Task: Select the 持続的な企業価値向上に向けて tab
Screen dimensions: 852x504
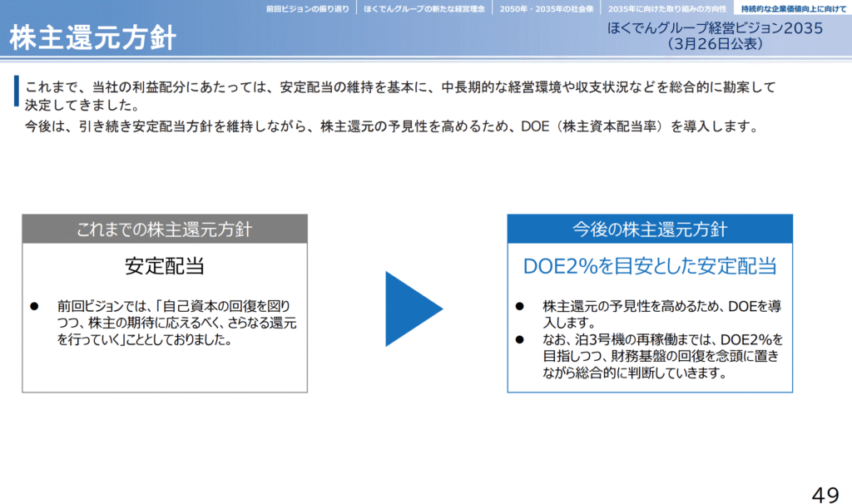Action: (793, 8)
